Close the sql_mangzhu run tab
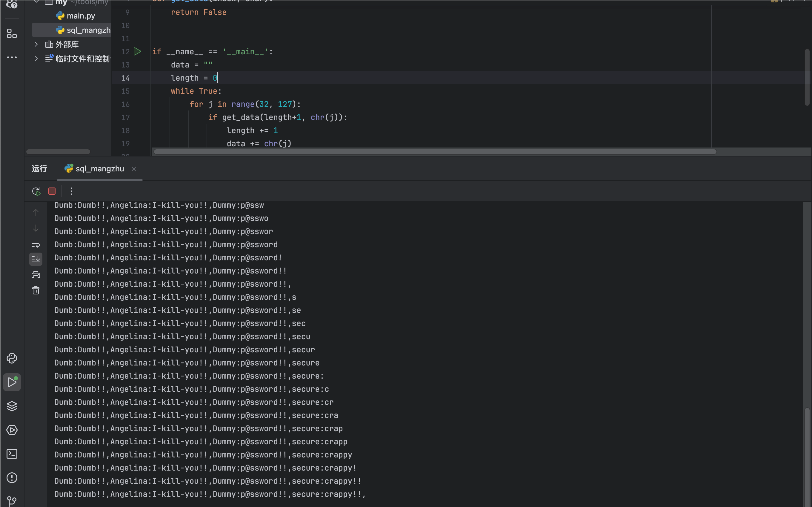The height and width of the screenshot is (507, 812). (x=134, y=169)
